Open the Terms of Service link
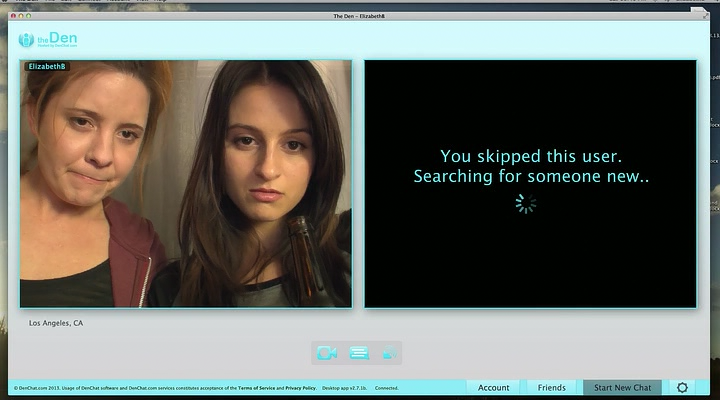Viewport: 720px width, 400px height. coord(258,387)
